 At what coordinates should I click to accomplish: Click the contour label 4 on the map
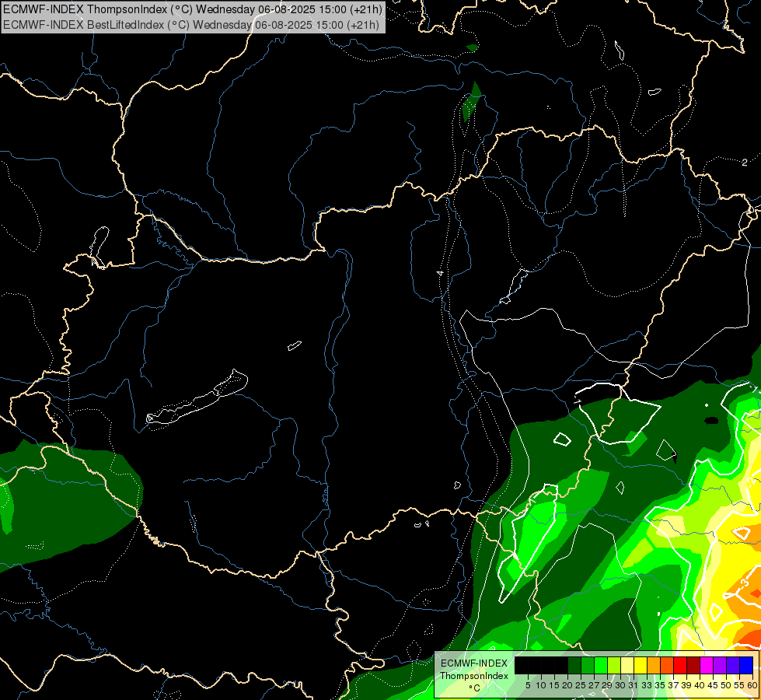click(440, 273)
